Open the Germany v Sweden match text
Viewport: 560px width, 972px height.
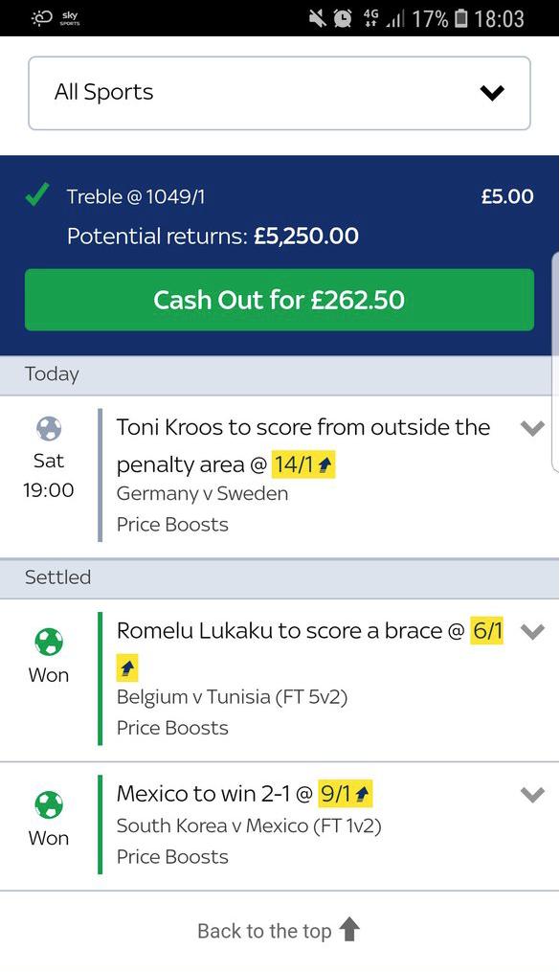tap(202, 494)
